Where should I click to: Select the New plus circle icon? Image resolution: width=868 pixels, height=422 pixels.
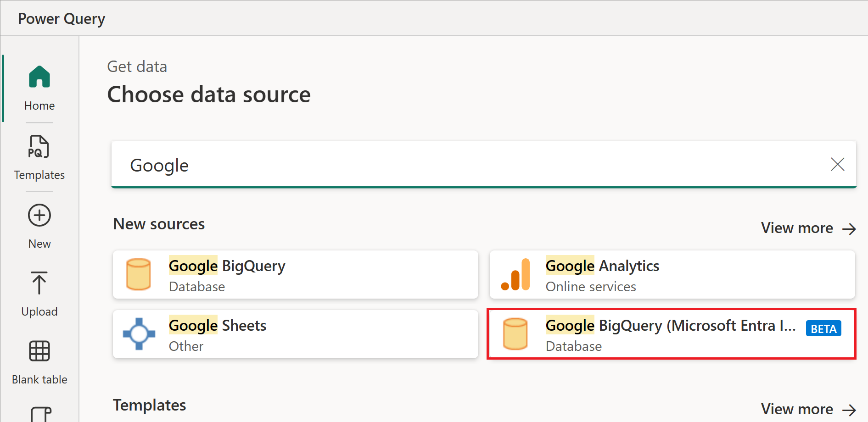[x=39, y=215]
